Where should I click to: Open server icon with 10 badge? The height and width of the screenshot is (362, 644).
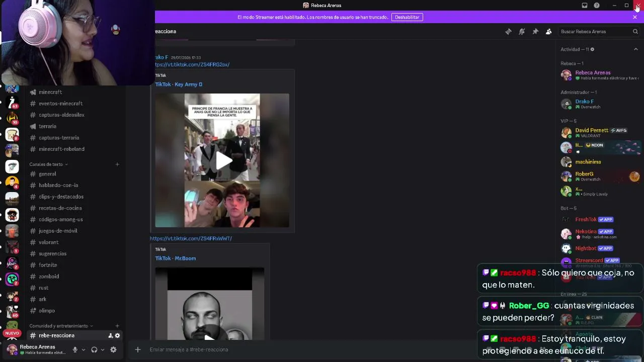pyautogui.click(x=12, y=119)
